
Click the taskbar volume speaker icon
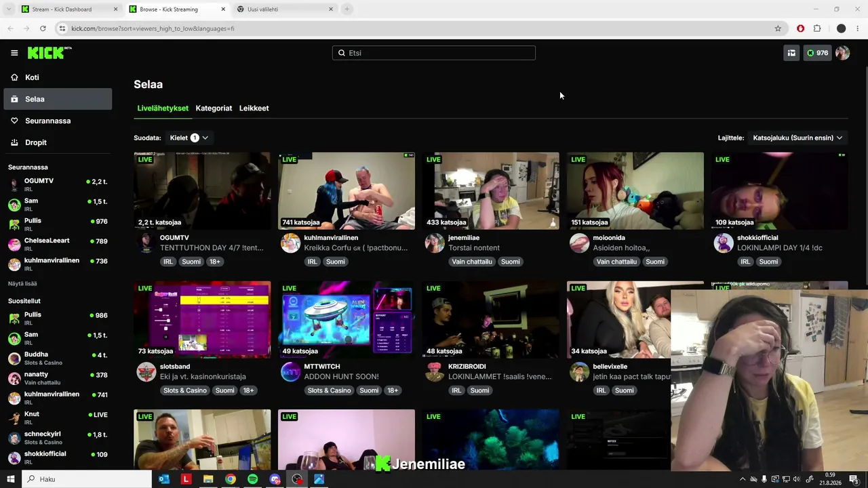pyautogui.click(x=796, y=479)
